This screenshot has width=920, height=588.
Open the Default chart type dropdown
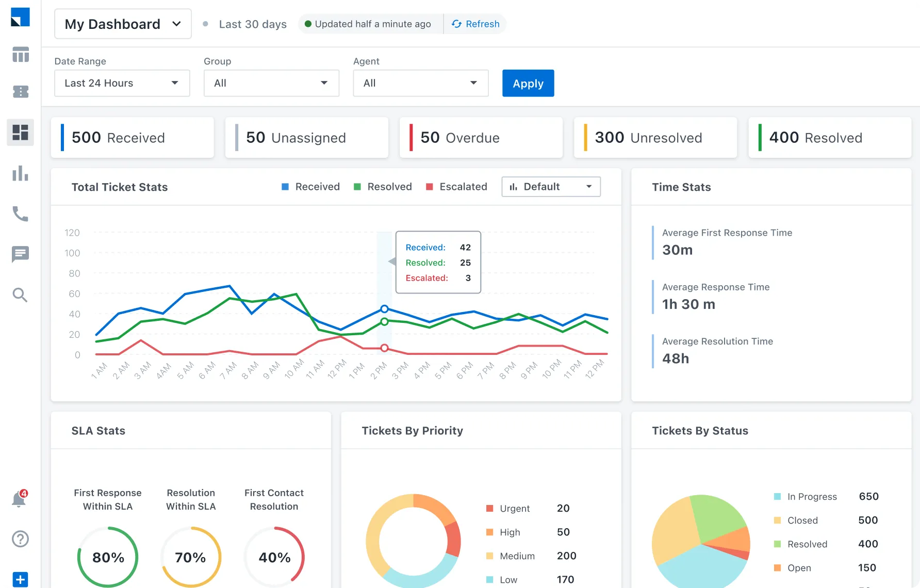(551, 187)
